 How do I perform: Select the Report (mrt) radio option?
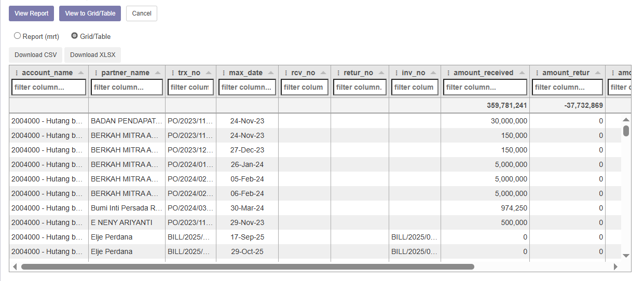(x=18, y=36)
